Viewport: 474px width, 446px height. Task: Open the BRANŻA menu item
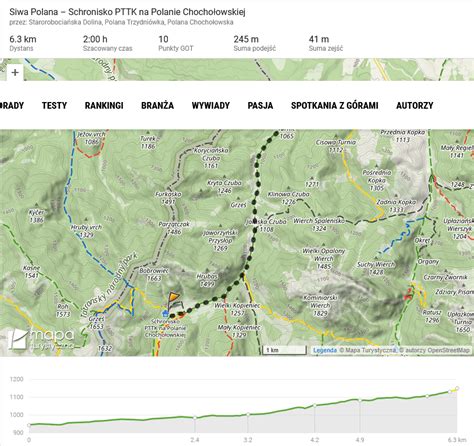coord(157,106)
